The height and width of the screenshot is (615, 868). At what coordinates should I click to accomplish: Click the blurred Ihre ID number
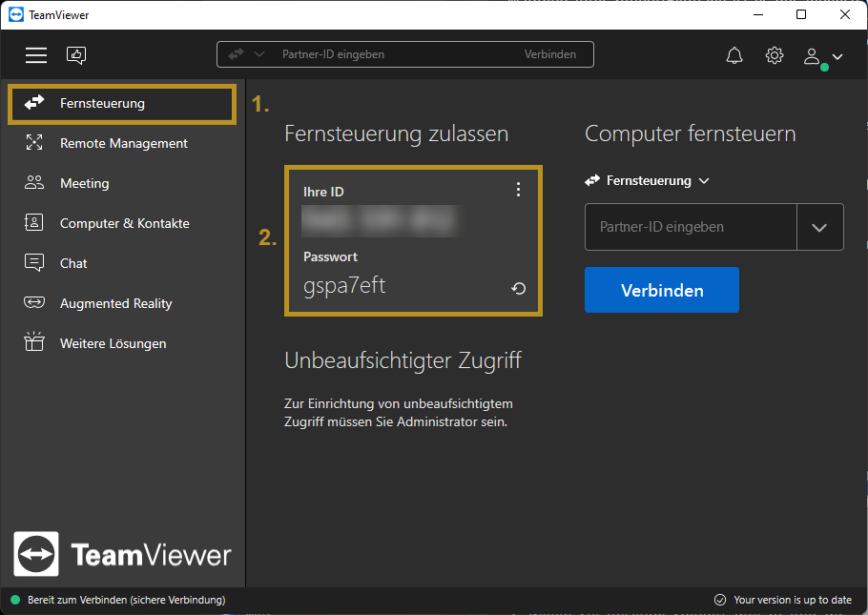tap(381, 220)
